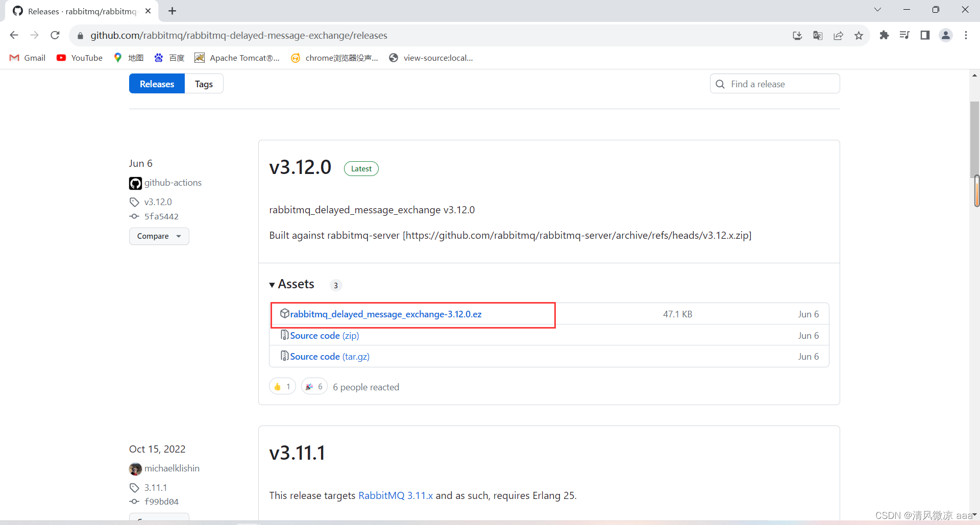Download Source code (zip)
This screenshot has height=525, width=980.
point(325,336)
